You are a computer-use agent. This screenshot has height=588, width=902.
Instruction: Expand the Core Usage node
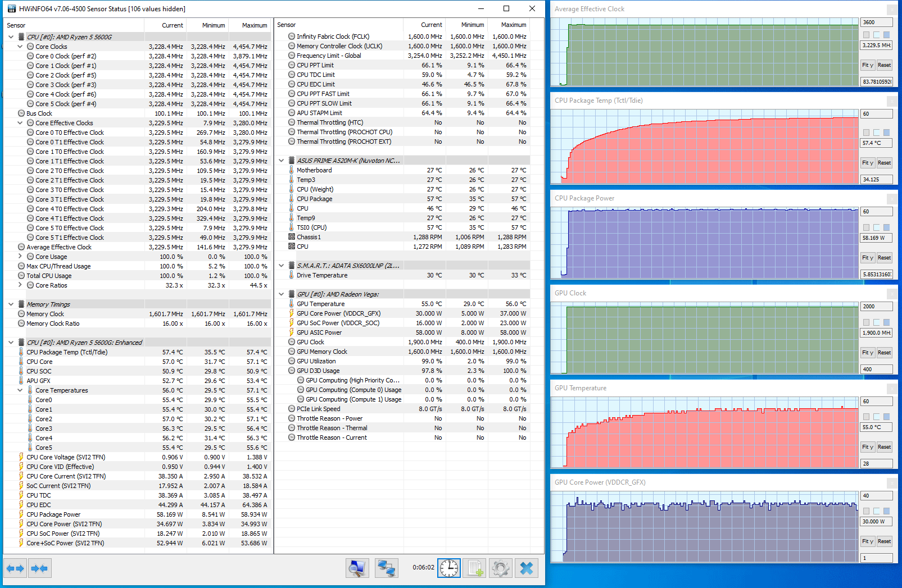click(x=20, y=257)
